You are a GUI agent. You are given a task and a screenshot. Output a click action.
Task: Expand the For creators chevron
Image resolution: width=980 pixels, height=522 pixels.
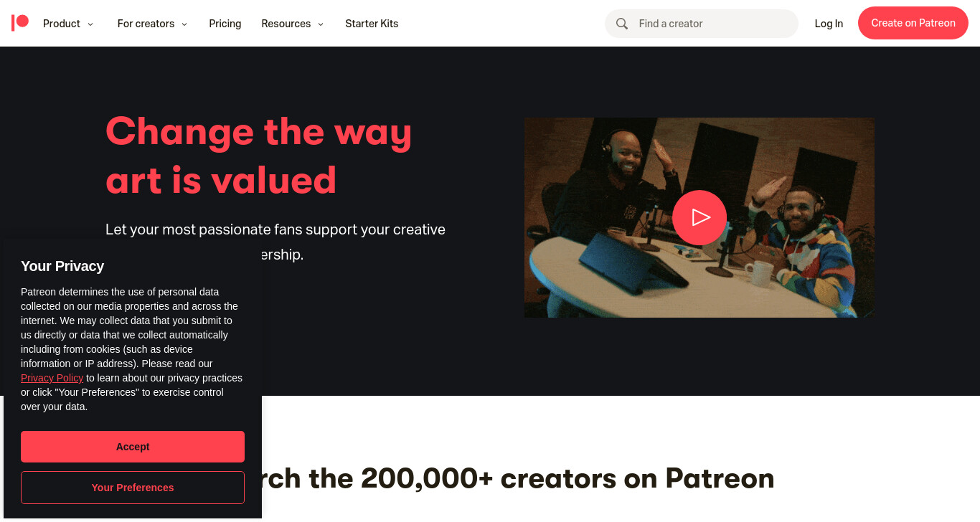184,24
